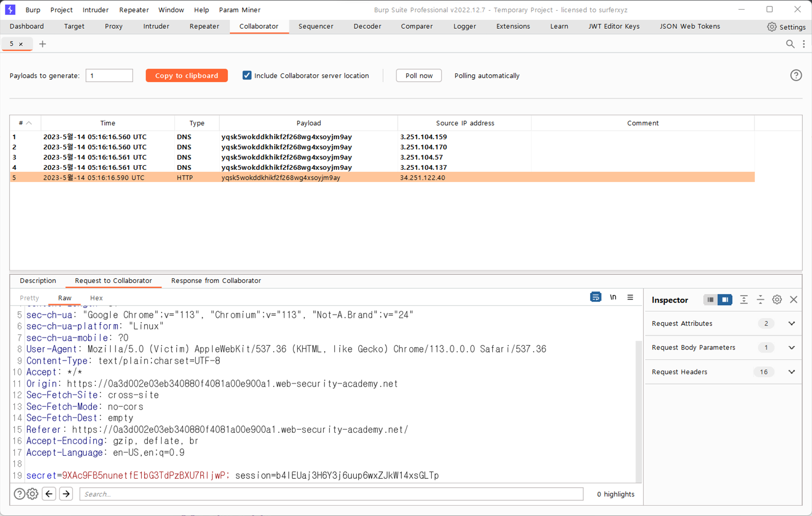Open the Repeater menu
Viewport: 812px width, 516px height.
coord(134,10)
